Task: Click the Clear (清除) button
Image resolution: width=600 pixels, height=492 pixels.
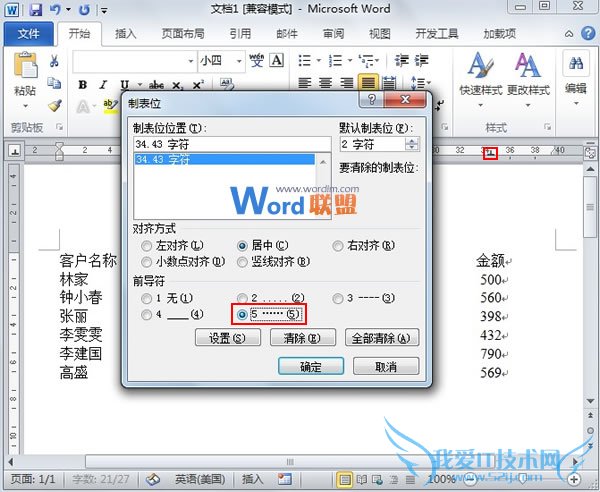Action: [303, 338]
